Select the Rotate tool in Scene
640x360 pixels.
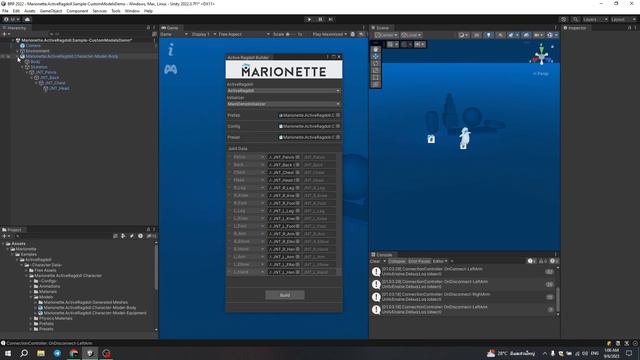point(376,63)
